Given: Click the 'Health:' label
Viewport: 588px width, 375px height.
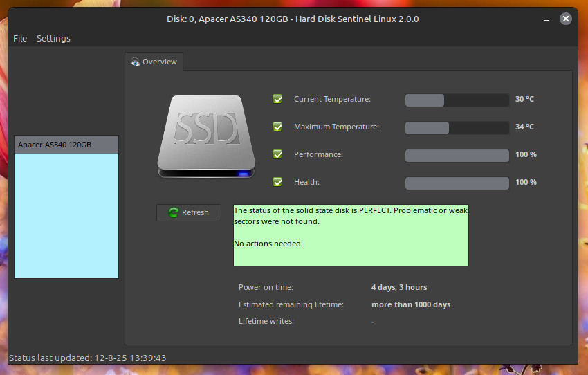Looking at the screenshot, I should tap(306, 182).
